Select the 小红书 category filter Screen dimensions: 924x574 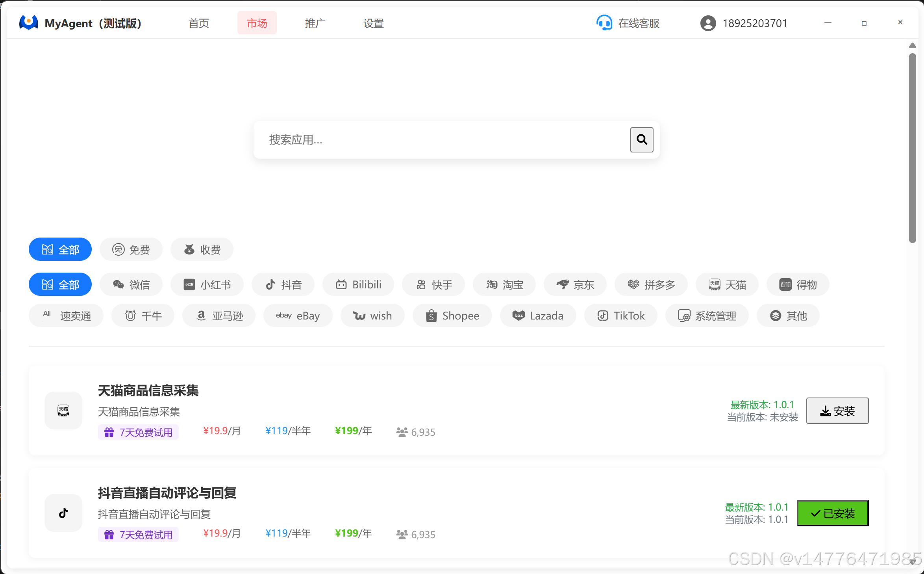[x=207, y=284]
